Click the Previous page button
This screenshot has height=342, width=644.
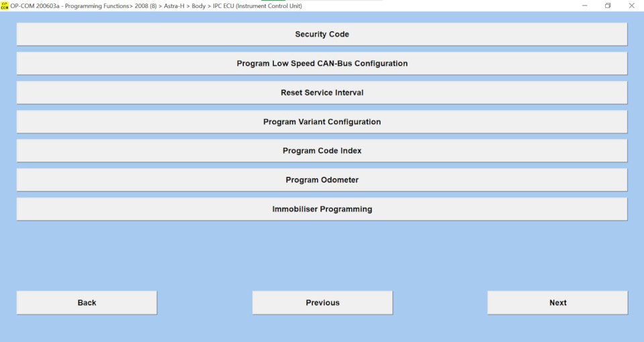[323, 302]
